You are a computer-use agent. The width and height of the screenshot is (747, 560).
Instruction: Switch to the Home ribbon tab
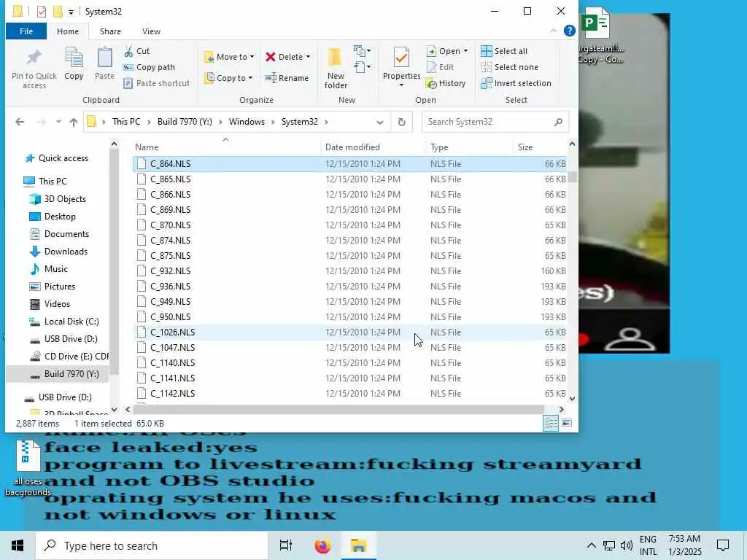click(x=68, y=31)
